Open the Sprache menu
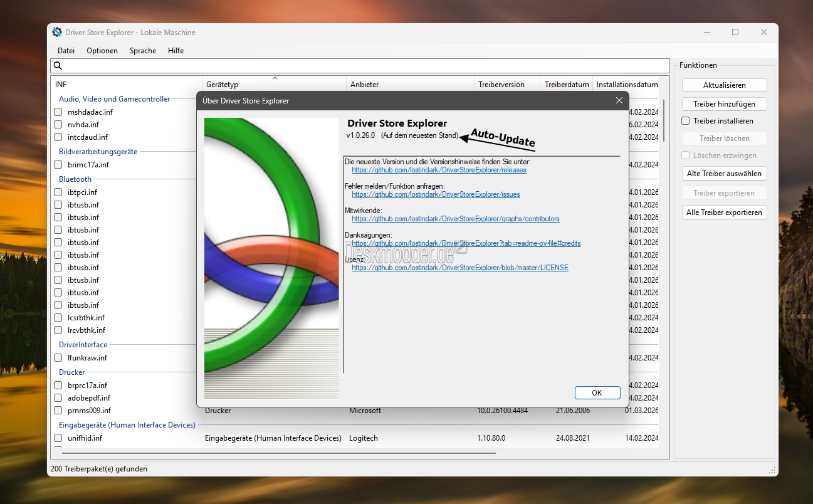Screen dimensions: 813x504 [x=143, y=51]
